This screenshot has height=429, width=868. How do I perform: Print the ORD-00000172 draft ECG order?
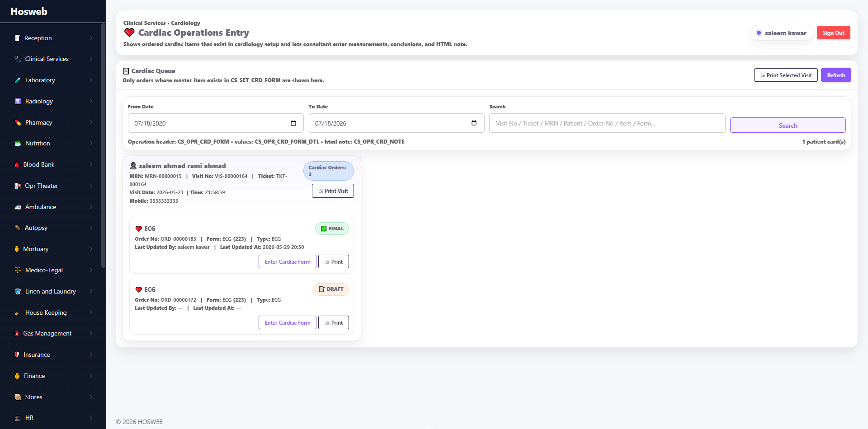pyautogui.click(x=334, y=323)
